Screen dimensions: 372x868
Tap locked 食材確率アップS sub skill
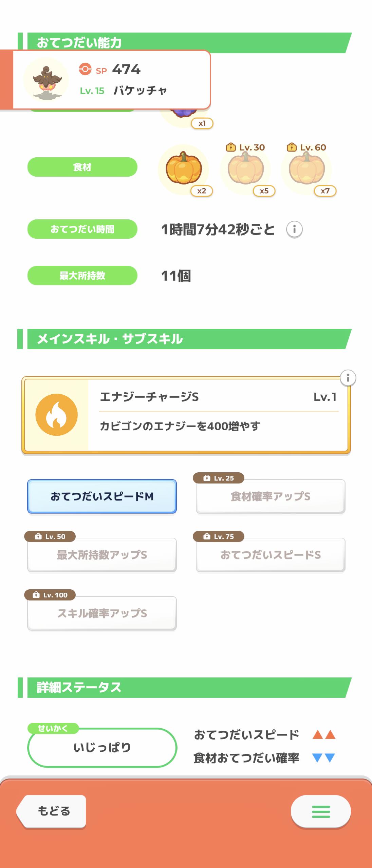(271, 496)
